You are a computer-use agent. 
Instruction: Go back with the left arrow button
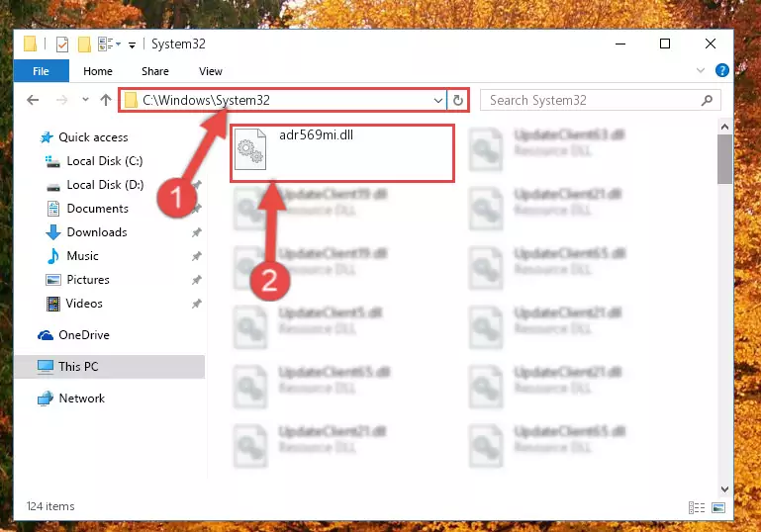pyautogui.click(x=33, y=100)
